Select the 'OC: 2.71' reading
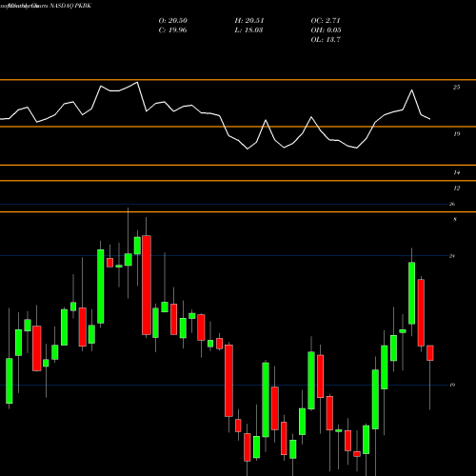Screen dimensions: 476x476 (x=326, y=21)
